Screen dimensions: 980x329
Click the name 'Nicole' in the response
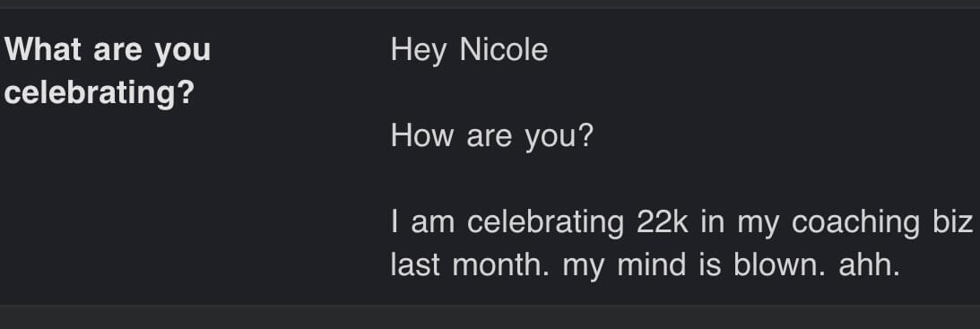click(x=504, y=49)
